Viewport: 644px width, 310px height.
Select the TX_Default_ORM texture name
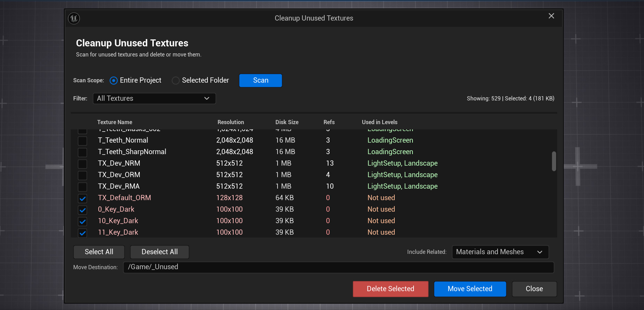point(124,198)
